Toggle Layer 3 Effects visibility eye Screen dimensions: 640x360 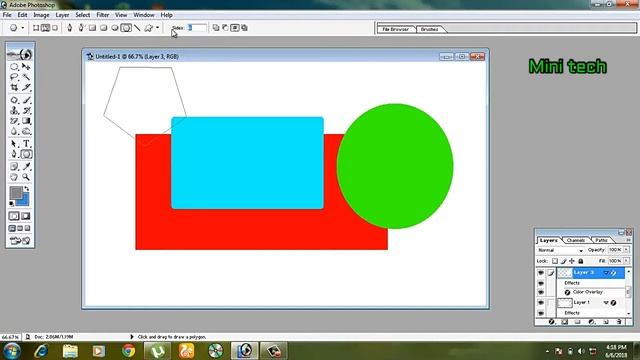[541, 283]
